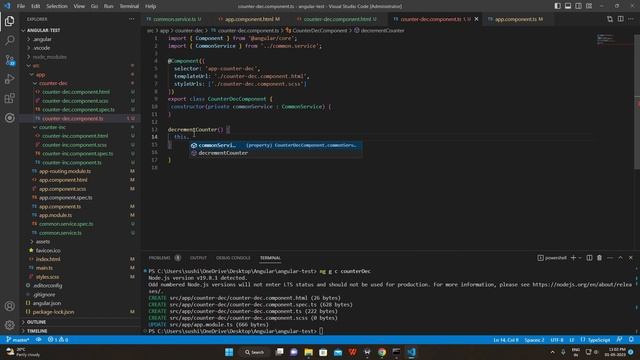Click the feedback icon in status bar
The image size is (640, 360).
pos(620,340)
